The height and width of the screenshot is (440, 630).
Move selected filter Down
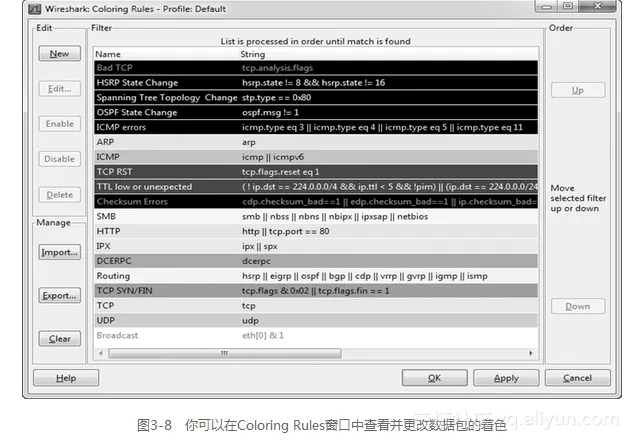[x=578, y=306]
